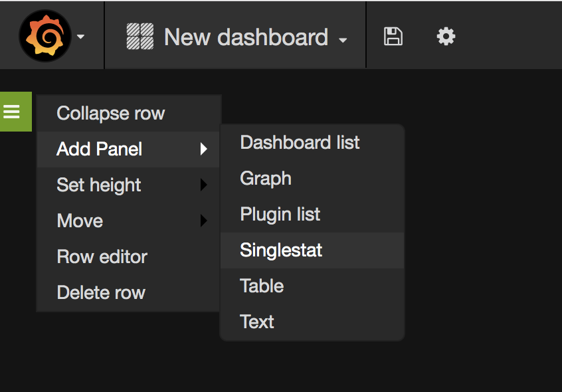Open the dropdown caret beside Grafana logo

tap(80, 36)
